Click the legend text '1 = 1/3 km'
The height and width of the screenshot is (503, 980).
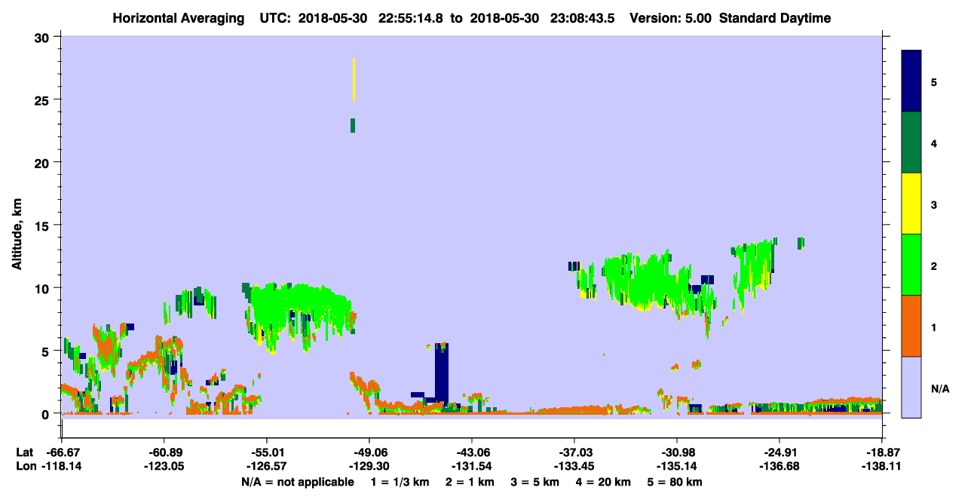pos(399,482)
